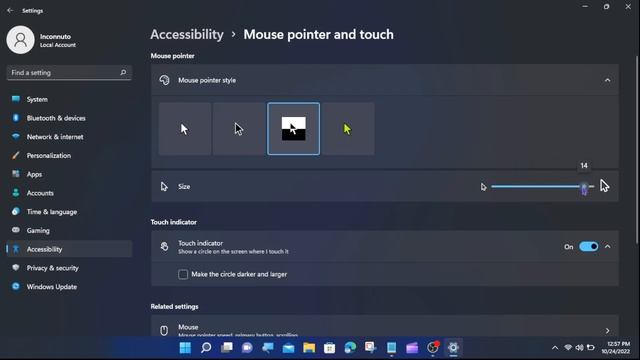Show hidden system tray icons

pos(555,348)
